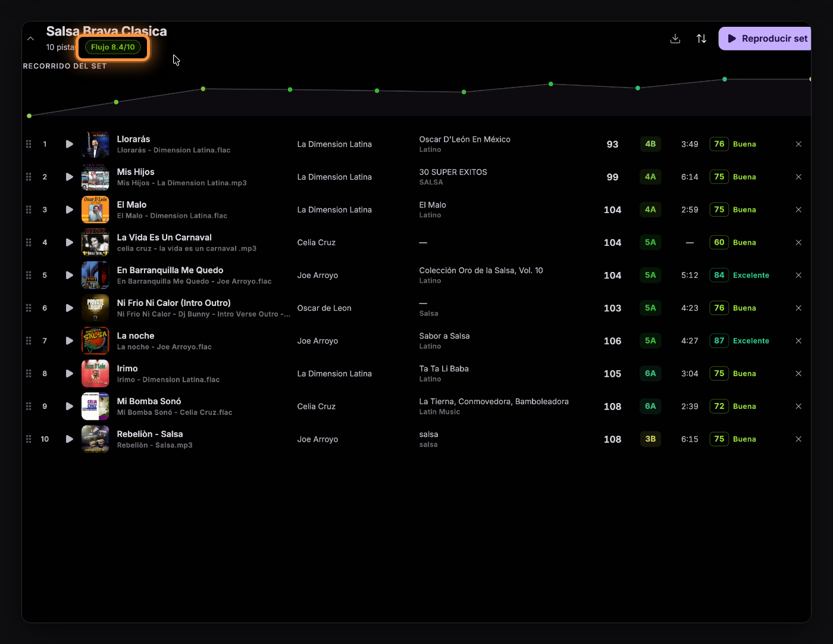Click the ninth point on the set journey graph
The height and width of the screenshot is (644, 833).
(x=725, y=79)
